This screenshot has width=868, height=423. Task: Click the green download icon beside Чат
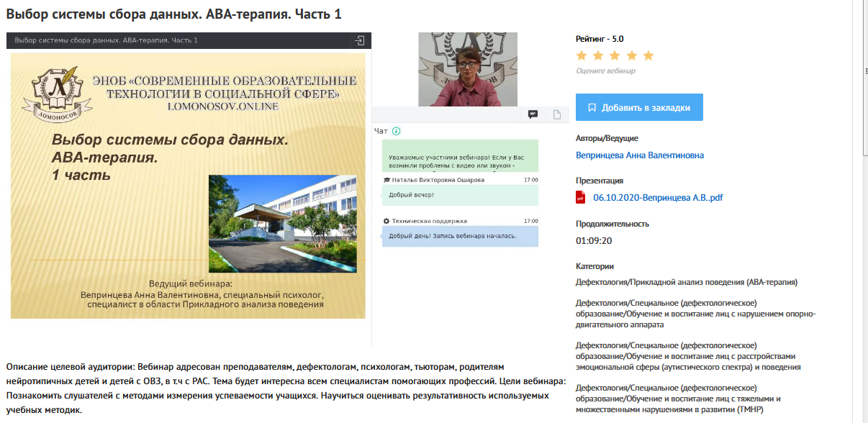[396, 131]
